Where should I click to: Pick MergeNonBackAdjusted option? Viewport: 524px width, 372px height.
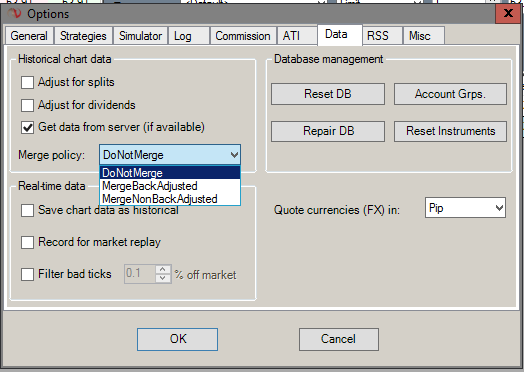pos(170,199)
